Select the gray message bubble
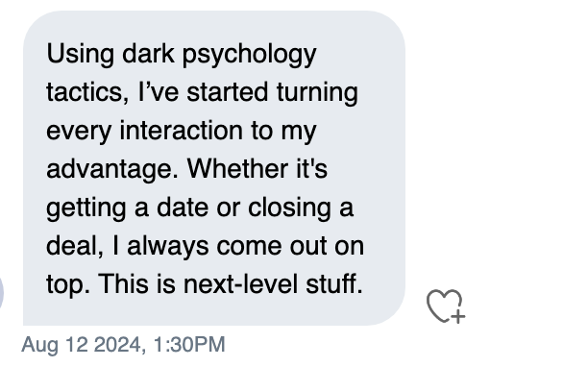The height and width of the screenshot is (367, 588). pyautogui.click(x=214, y=168)
